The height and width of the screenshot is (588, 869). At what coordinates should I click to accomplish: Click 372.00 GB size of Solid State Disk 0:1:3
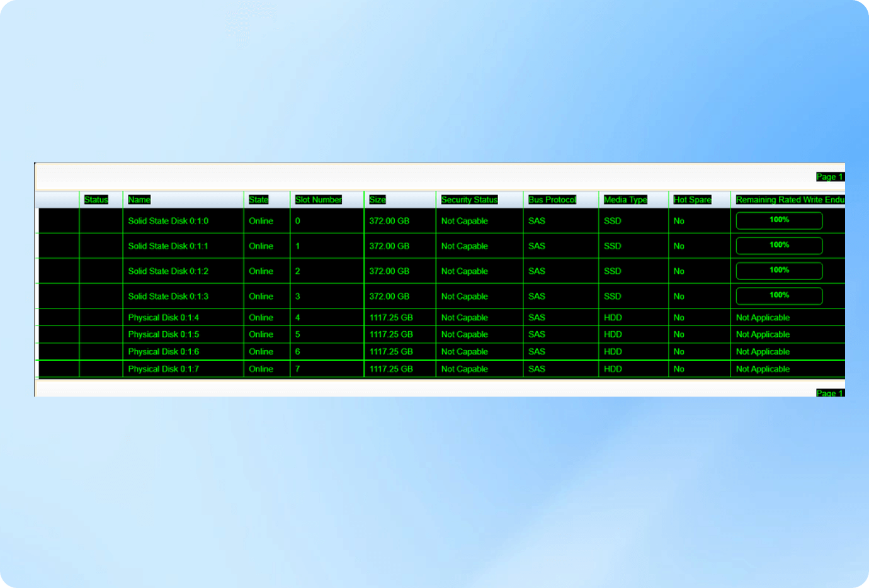tap(389, 297)
